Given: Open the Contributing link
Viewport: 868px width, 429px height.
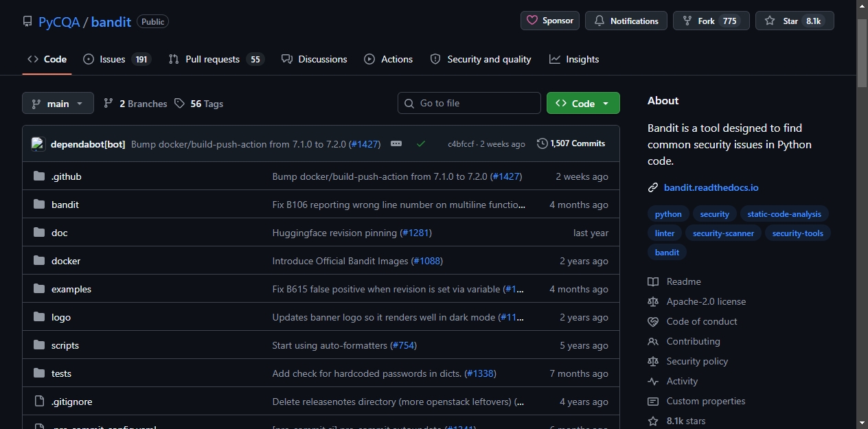Looking at the screenshot, I should coord(684,341).
